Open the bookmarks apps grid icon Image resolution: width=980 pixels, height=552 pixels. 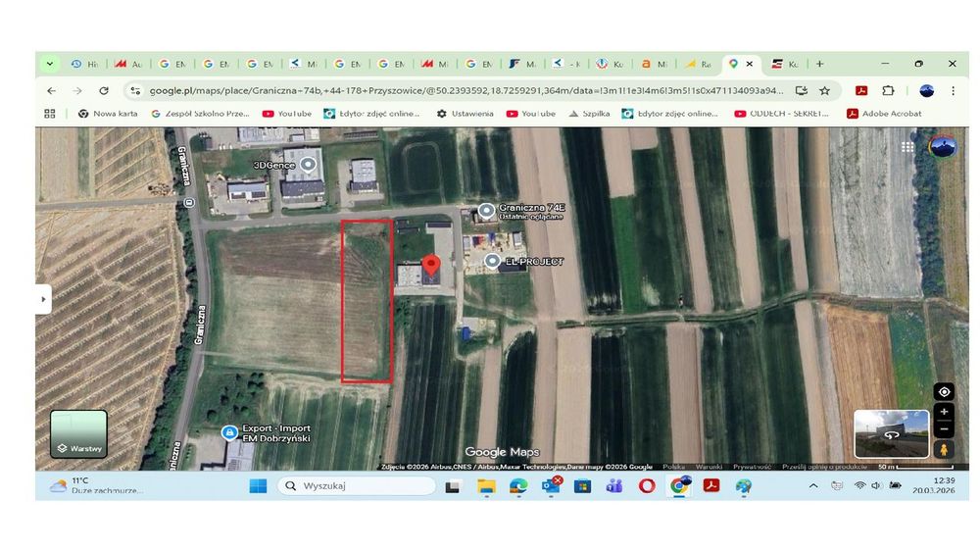(x=50, y=114)
